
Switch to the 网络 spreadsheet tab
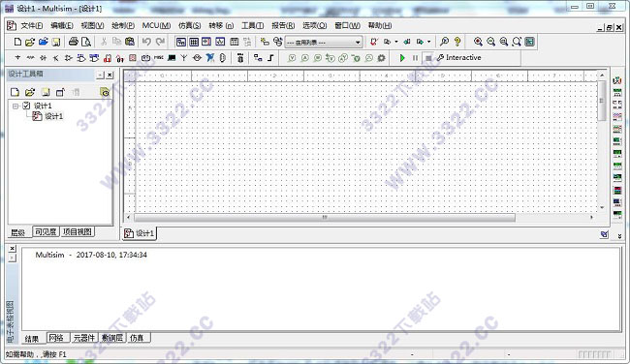click(56, 338)
